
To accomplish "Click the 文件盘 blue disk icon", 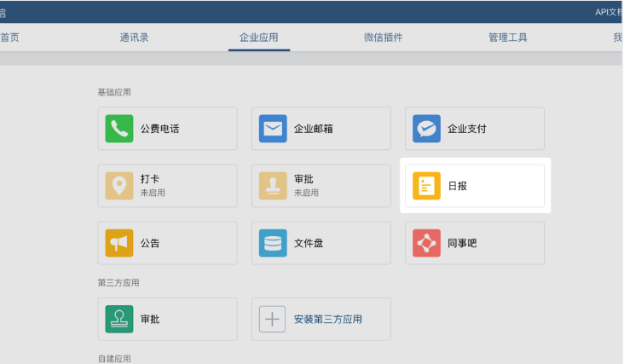I will [x=273, y=243].
